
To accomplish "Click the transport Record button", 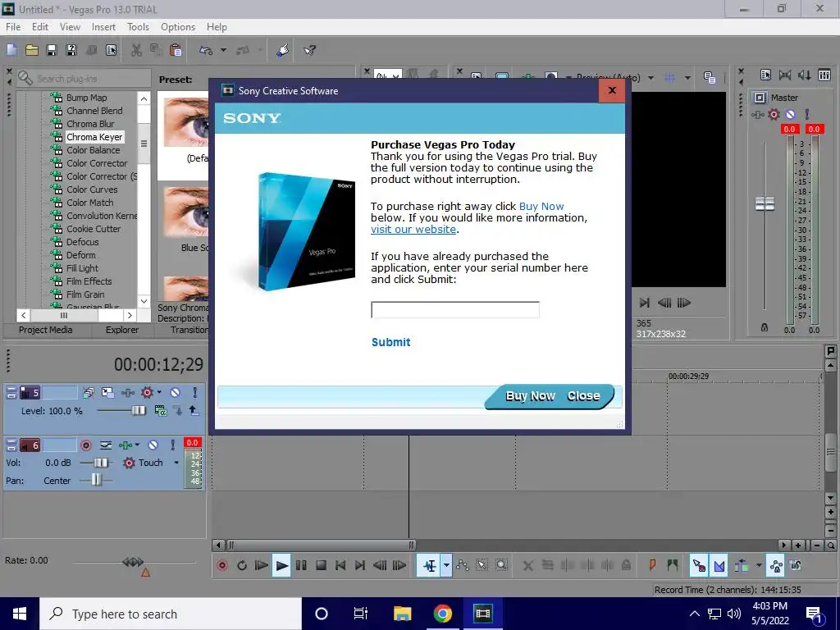I will [x=222, y=565].
